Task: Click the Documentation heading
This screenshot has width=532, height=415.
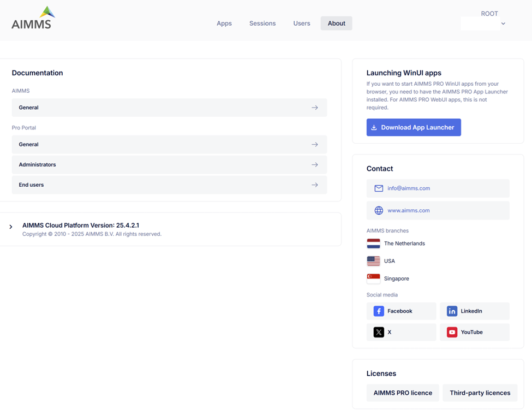Action: [37, 73]
